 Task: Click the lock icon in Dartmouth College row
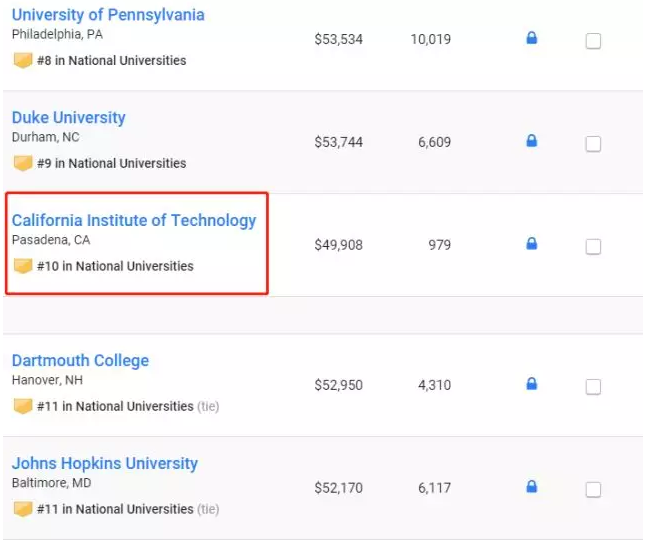532,384
